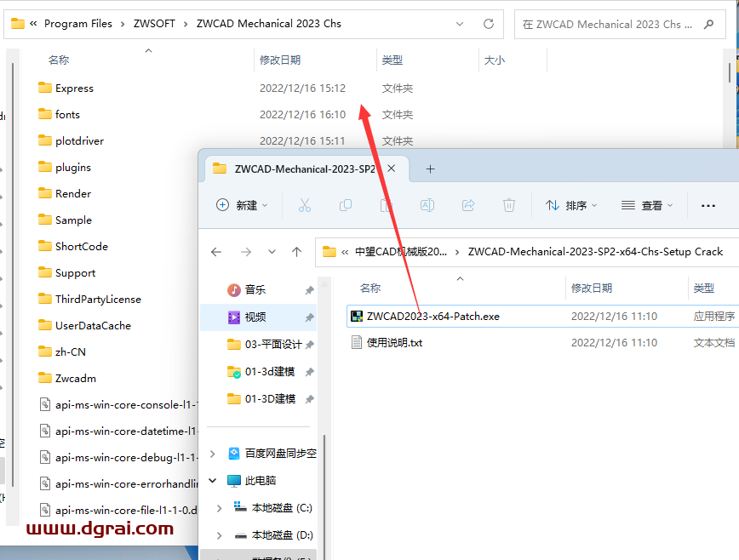
Task: Open recent locations dropdown chevron
Action: tap(272, 252)
